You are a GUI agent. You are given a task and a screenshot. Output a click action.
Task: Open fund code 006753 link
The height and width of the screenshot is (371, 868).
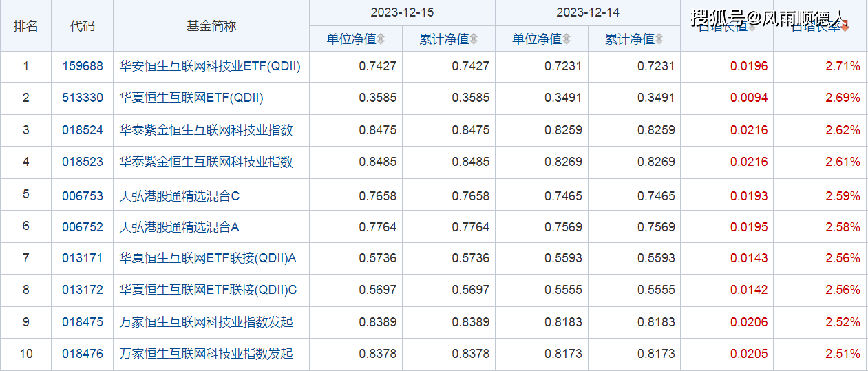click(83, 196)
